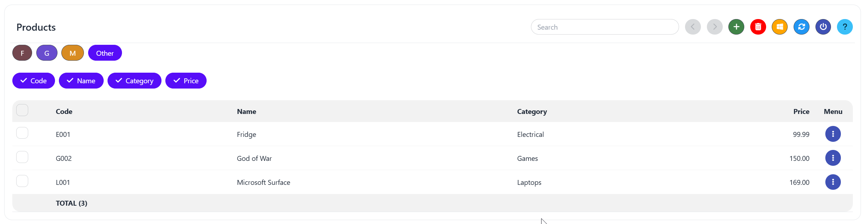Open the row menu for Fridge

tap(833, 134)
